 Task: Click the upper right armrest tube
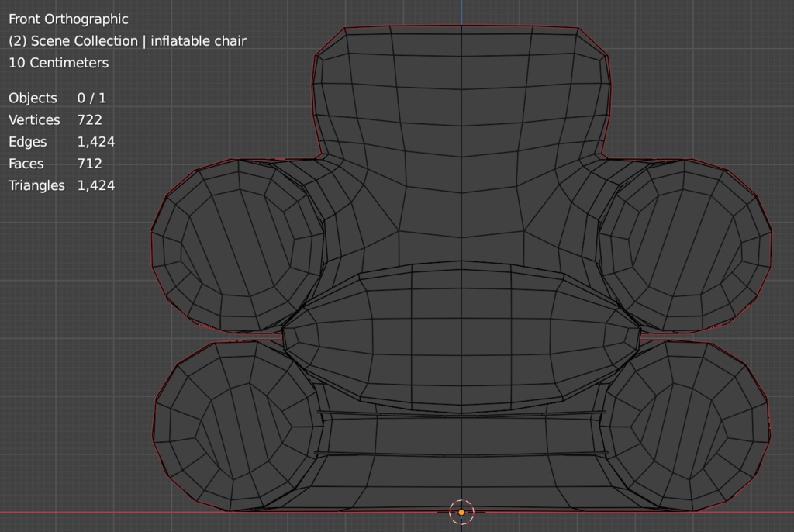tap(686, 244)
